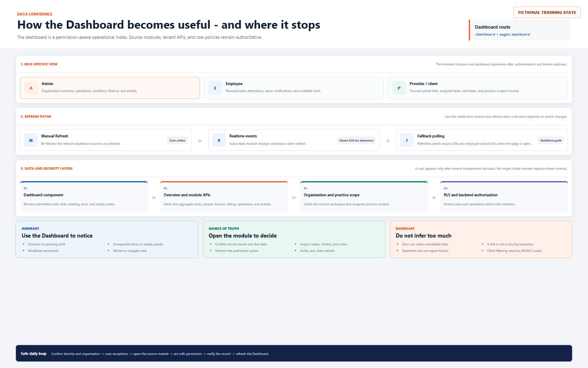
Task: Click the FICTIONAL TRAINING STATE badge
Action: (547, 12)
